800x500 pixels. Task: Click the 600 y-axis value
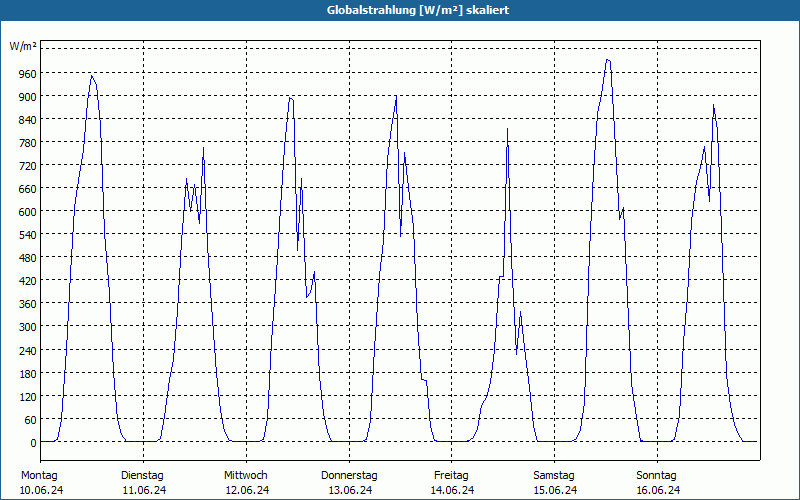pos(27,213)
